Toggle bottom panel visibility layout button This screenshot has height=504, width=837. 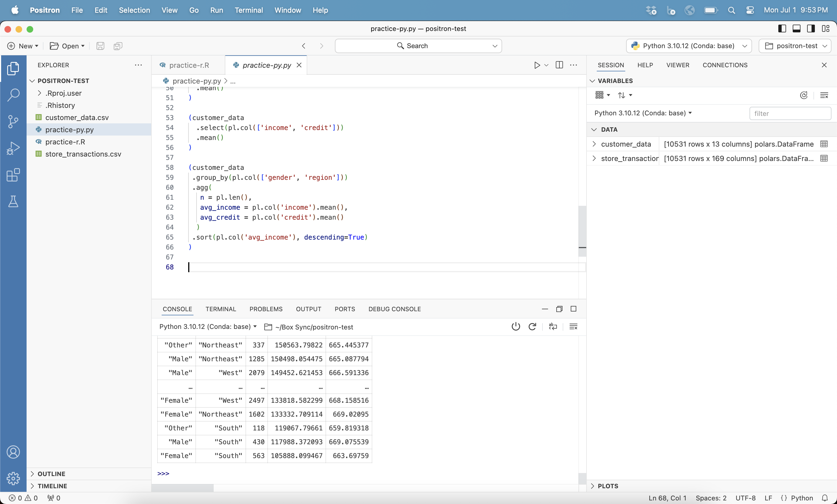click(x=796, y=28)
